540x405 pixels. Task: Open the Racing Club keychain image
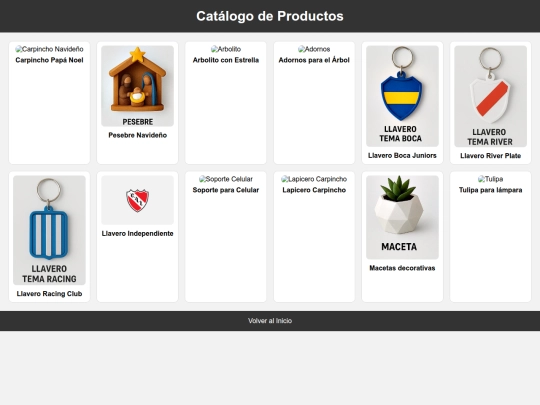pyautogui.click(x=49, y=230)
